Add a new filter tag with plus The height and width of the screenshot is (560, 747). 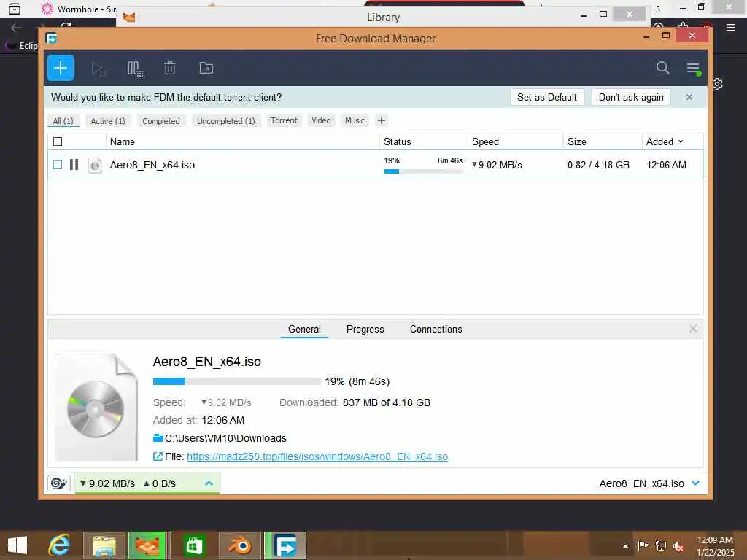(x=381, y=120)
